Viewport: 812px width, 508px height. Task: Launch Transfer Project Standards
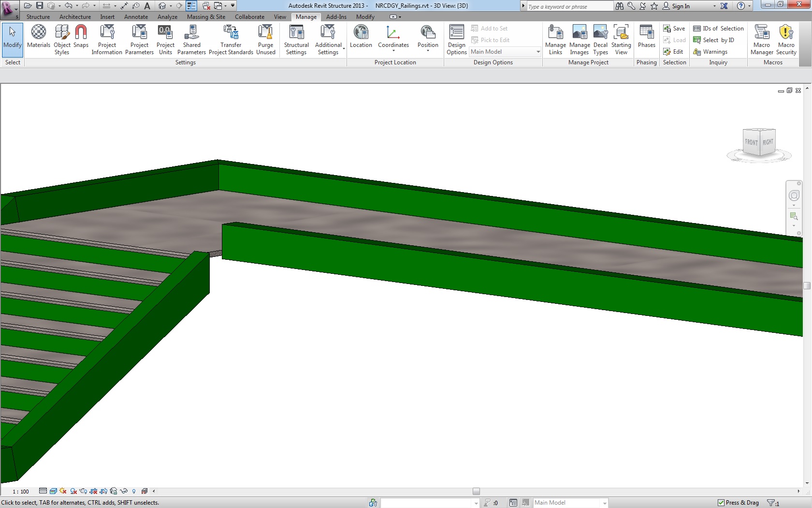231,39
